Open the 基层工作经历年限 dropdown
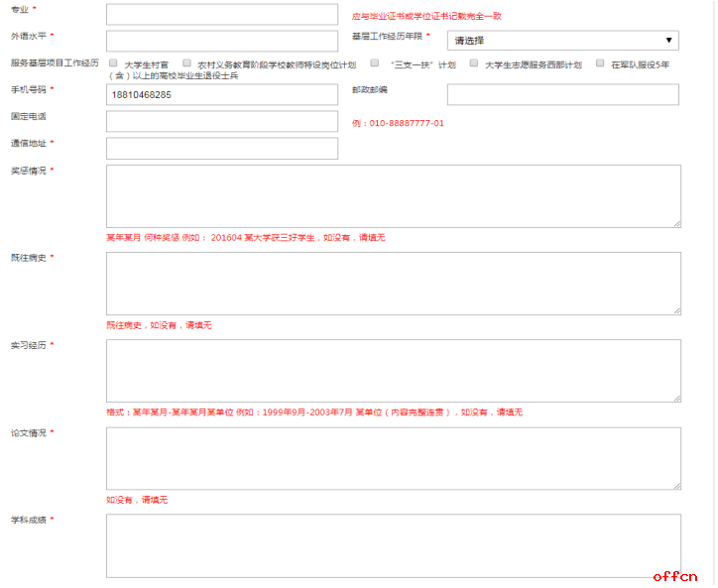The height and width of the screenshot is (588, 718). pyautogui.click(x=562, y=41)
